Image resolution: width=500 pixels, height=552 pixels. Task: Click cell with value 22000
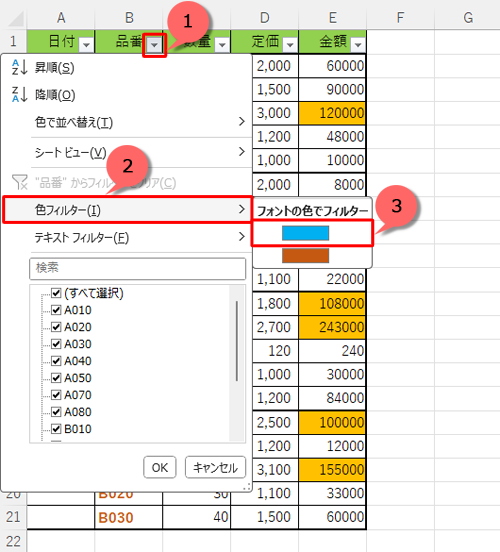332,280
